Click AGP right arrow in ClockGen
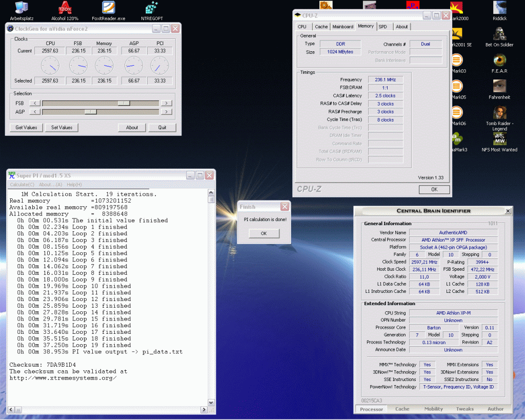525x420 pixels. click(x=167, y=112)
